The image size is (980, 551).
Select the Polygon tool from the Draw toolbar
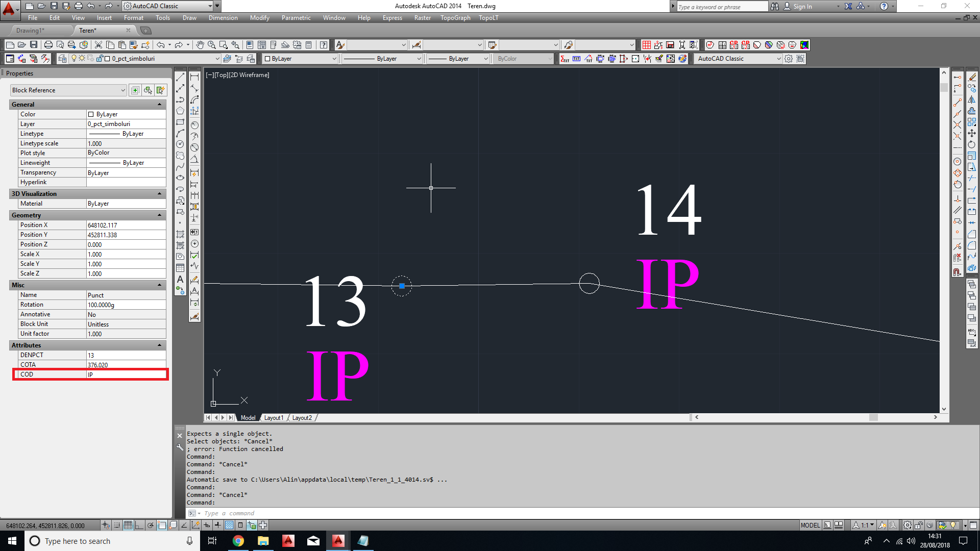[x=180, y=110]
